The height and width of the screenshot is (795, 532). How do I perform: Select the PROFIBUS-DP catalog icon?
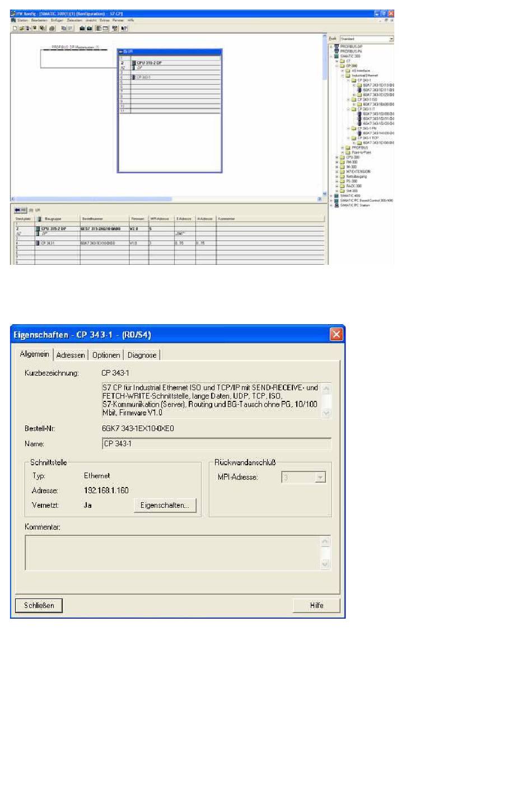337,46
